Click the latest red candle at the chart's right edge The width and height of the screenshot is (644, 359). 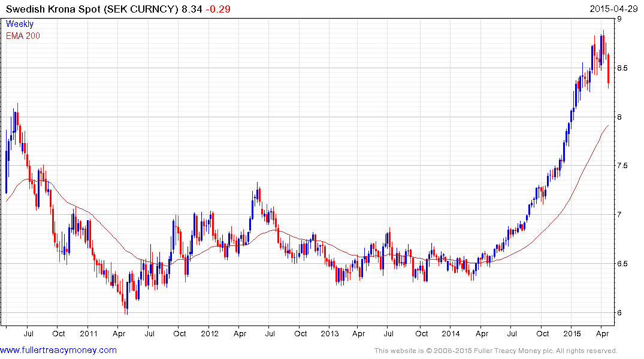609,71
